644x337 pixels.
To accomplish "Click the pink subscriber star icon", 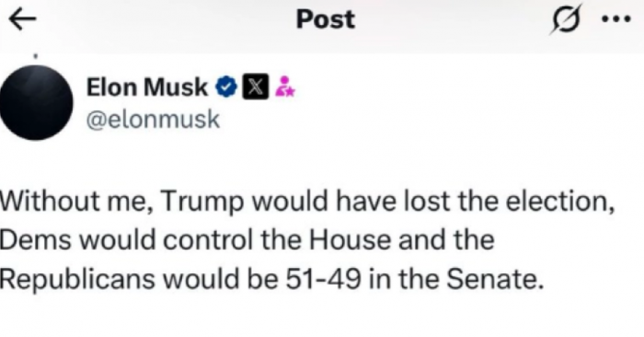I will [285, 87].
